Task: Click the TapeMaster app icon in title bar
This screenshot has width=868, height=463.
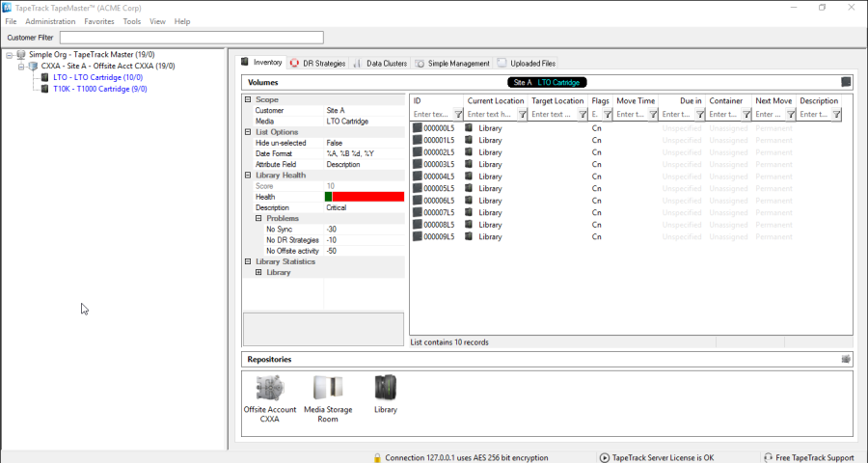Action: 7,8
